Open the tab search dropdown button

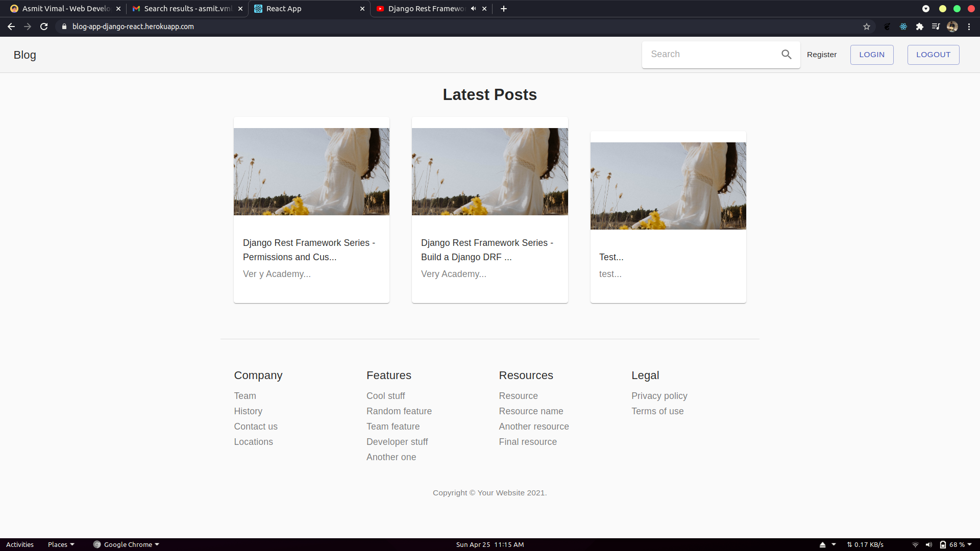tap(926, 9)
